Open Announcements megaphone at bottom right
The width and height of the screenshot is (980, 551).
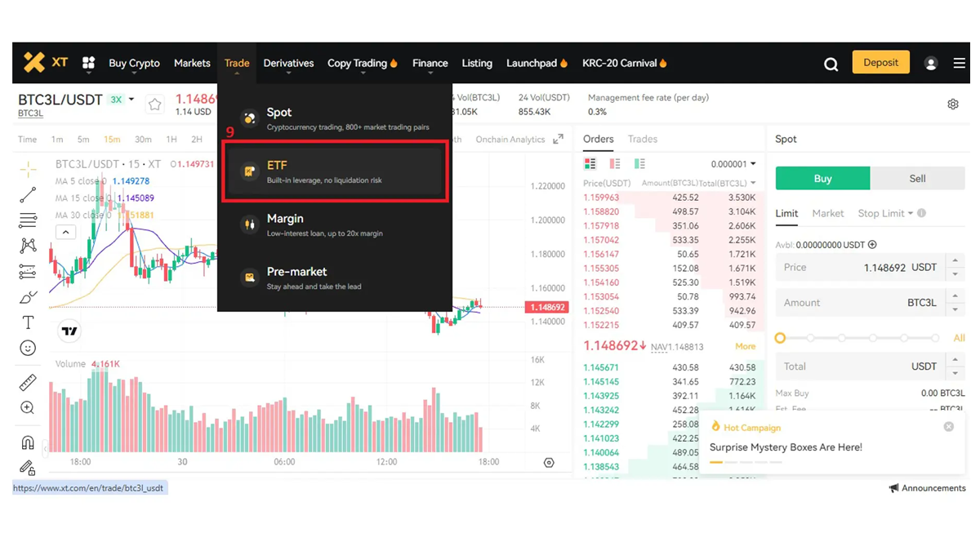(x=928, y=488)
